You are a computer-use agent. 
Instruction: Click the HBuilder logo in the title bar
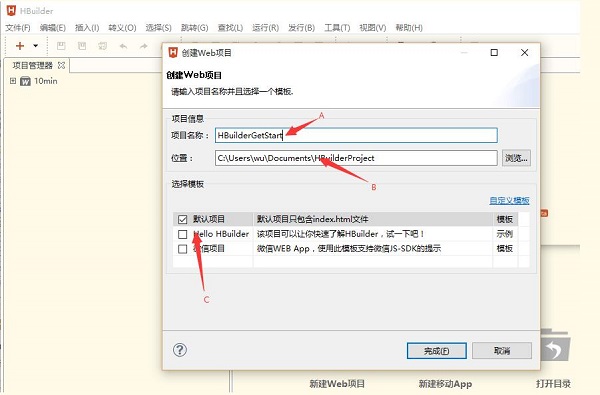pyautogui.click(x=11, y=10)
